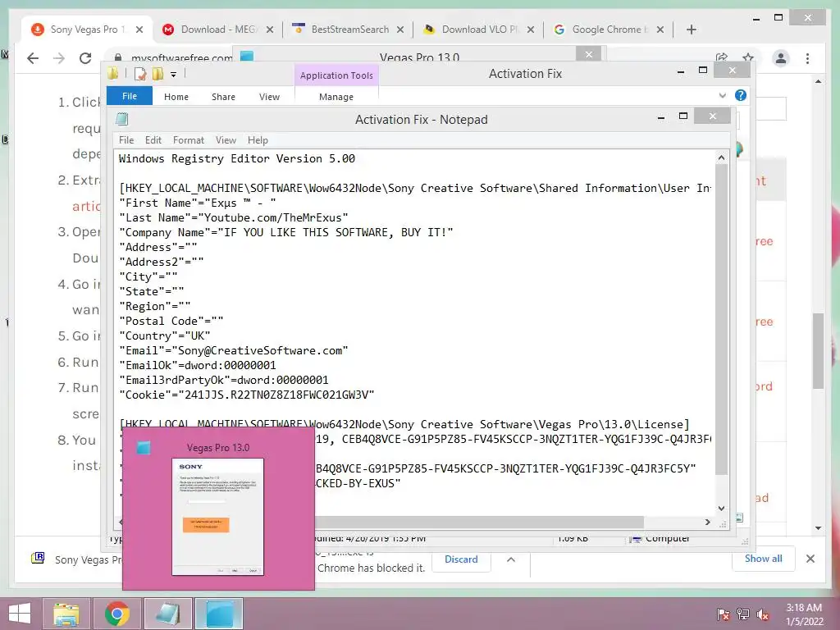Click the Vegas Pro icon in the preview header
Viewport: 840px width, 630px height.
tap(144, 447)
